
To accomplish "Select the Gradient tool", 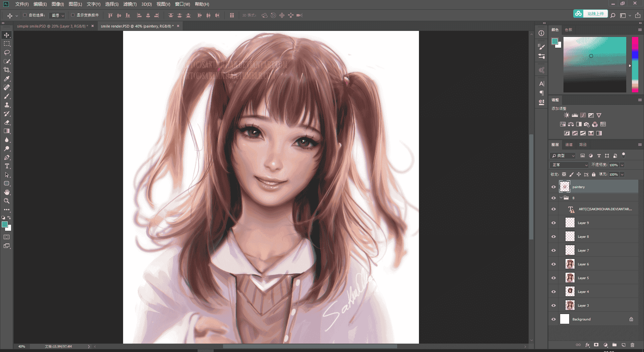I will pos(7,131).
